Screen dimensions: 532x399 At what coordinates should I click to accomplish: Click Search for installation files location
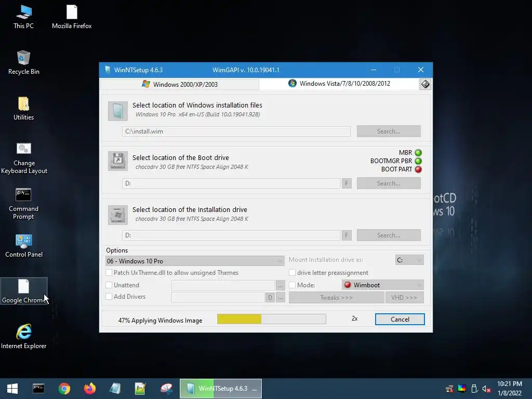point(389,131)
